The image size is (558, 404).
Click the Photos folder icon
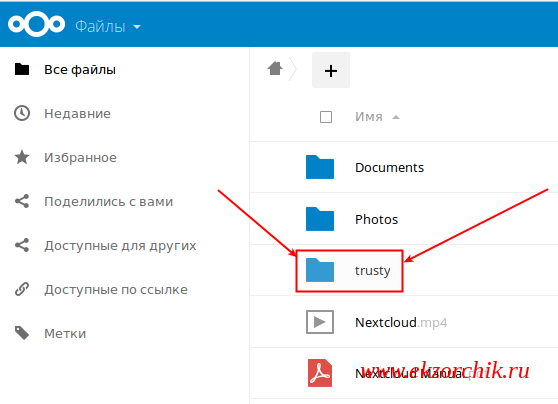(x=320, y=219)
